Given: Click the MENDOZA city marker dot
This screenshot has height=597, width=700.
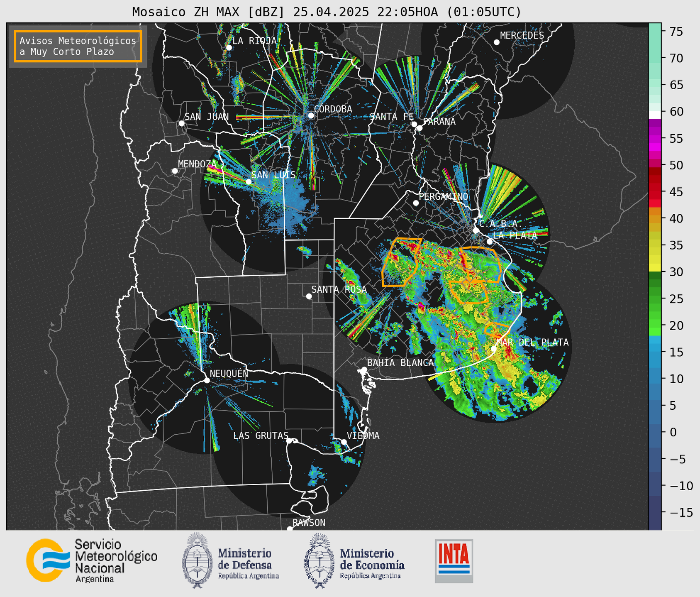Looking at the screenshot, I should (x=175, y=171).
